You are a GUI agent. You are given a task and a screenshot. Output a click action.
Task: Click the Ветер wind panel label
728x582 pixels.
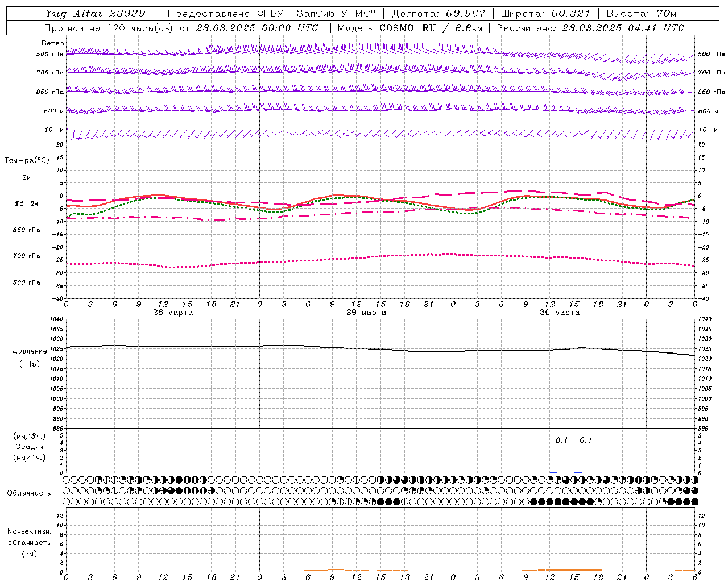(x=52, y=43)
